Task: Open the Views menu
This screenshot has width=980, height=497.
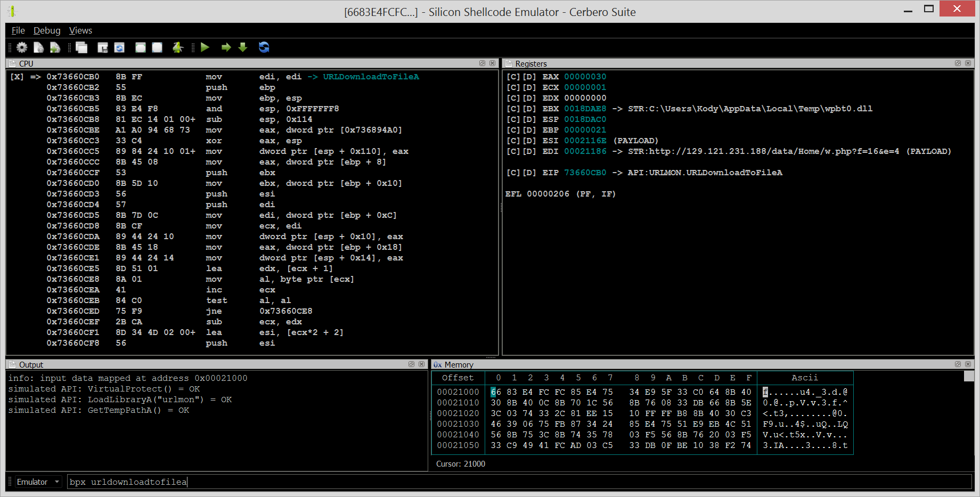Action: coord(80,30)
